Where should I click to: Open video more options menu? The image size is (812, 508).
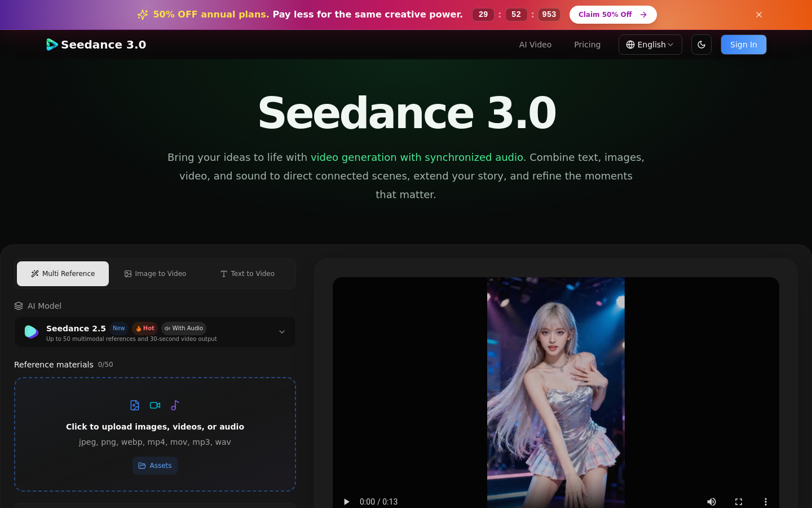(766, 502)
